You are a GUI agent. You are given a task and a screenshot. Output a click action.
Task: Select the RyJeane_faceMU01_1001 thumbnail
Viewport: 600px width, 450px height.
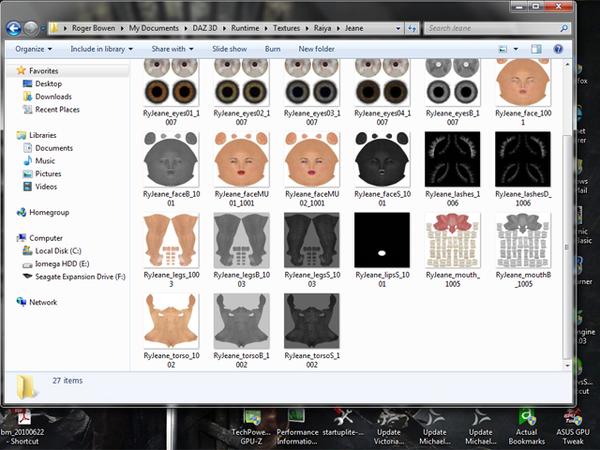click(241, 159)
